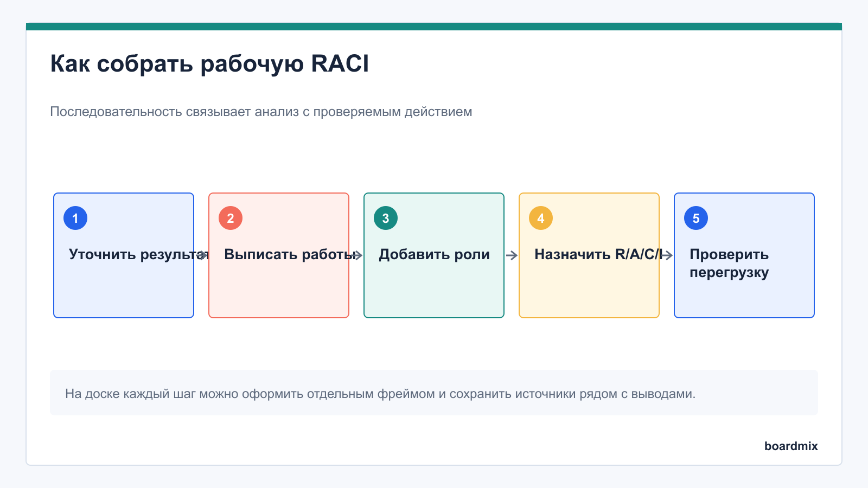Click the 'Проверить перегрузку' step title
Screen dimensions: 868x488
tap(729, 263)
